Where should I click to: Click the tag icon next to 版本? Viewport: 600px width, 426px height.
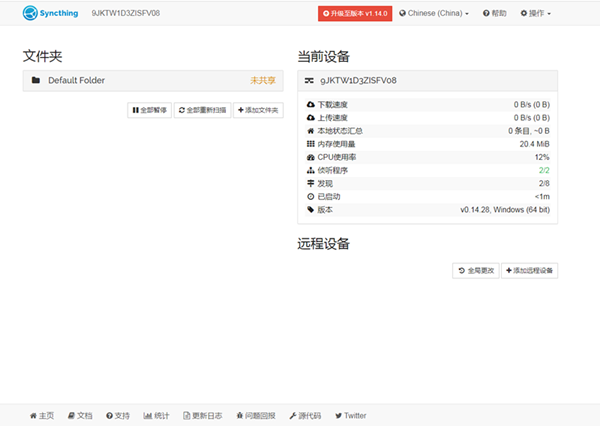(310, 209)
